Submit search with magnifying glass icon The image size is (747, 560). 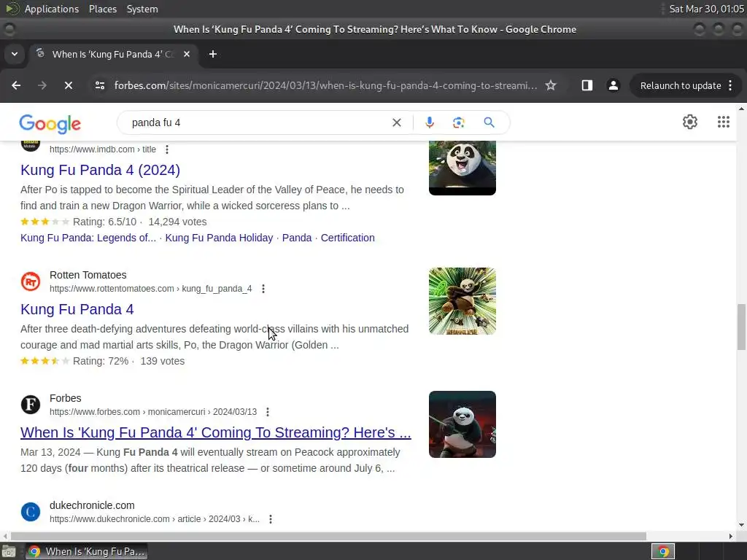point(489,122)
